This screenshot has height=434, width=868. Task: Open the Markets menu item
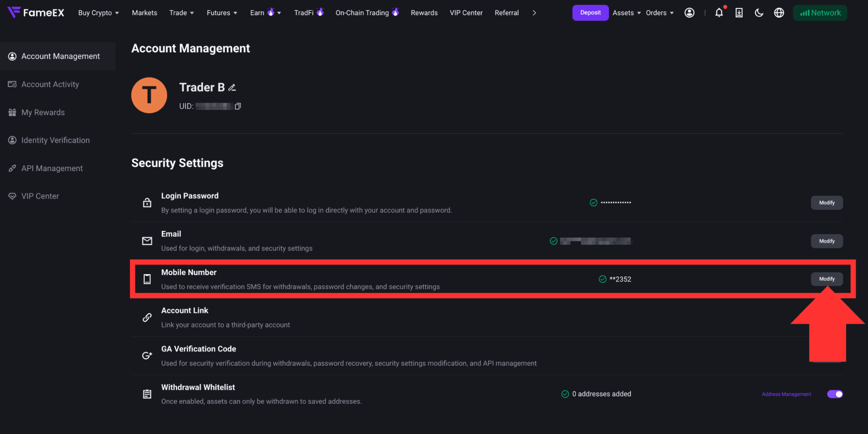145,13
